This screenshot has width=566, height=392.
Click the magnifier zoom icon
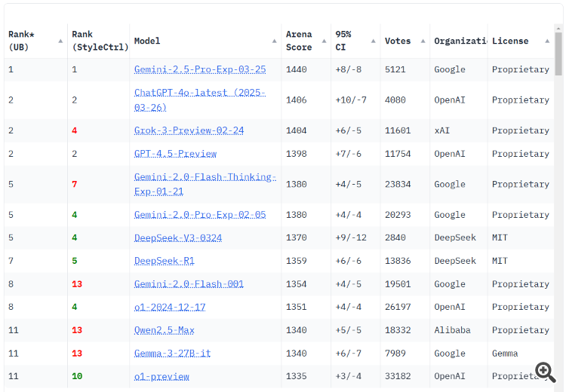[x=545, y=371]
